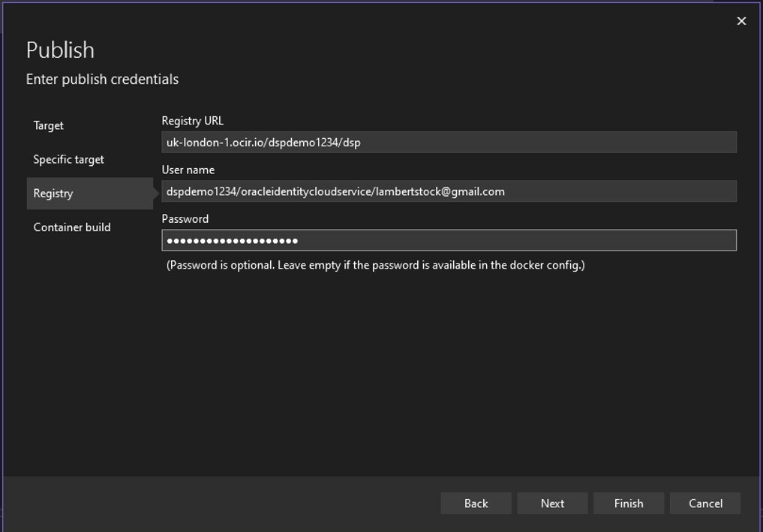Cancel the publish wizard
763x532 pixels.
pyautogui.click(x=704, y=503)
